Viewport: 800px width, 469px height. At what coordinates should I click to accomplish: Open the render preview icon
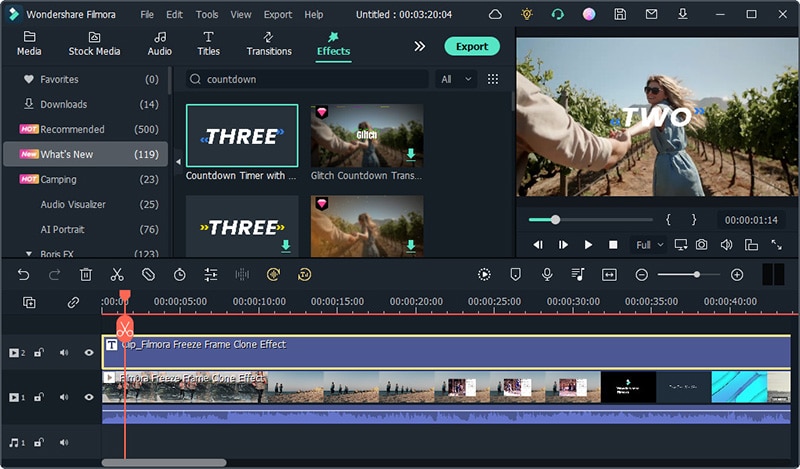click(x=484, y=275)
